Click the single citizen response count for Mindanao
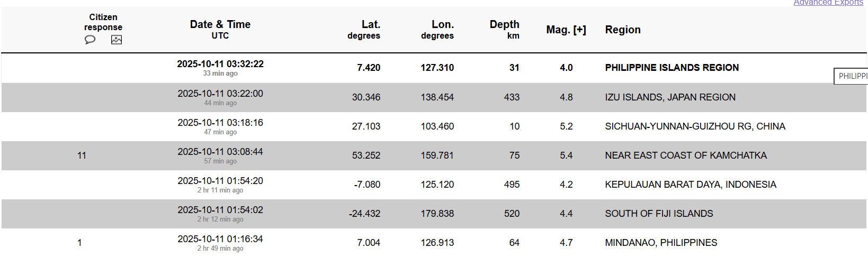 [79, 243]
